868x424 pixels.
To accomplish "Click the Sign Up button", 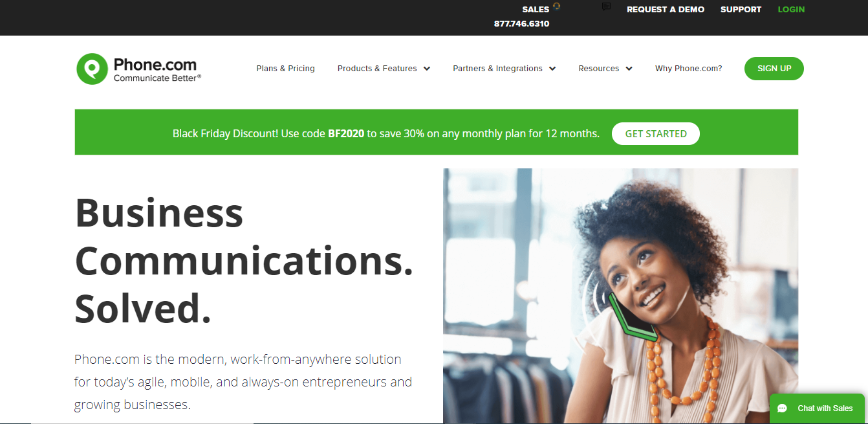I will (x=774, y=69).
